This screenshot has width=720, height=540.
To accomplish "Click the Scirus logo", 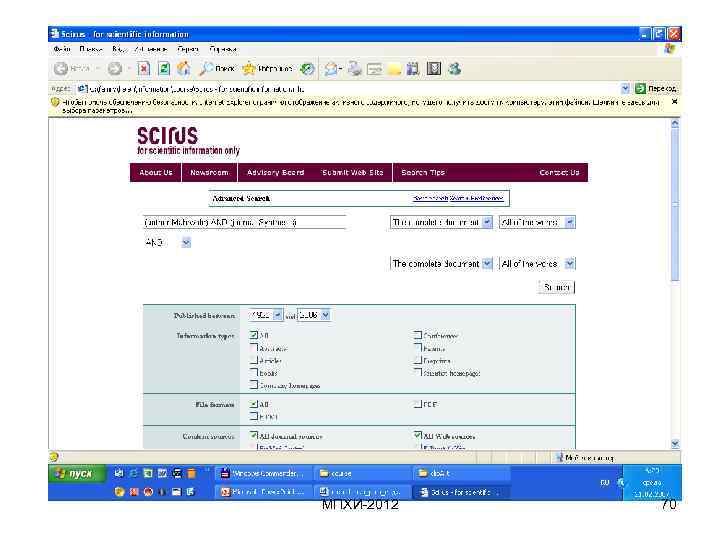I will pos(188,141).
